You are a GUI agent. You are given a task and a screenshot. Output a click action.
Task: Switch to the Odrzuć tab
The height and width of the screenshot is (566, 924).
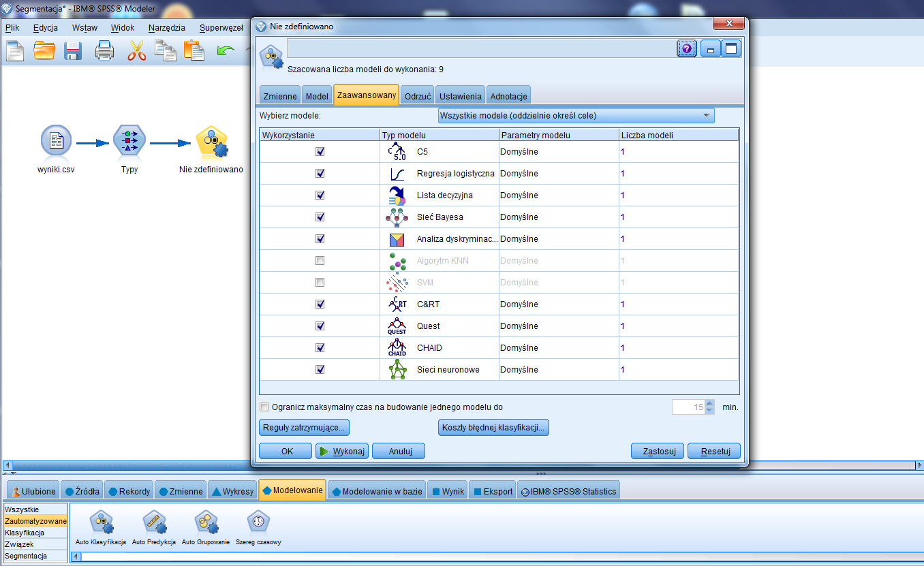[418, 96]
